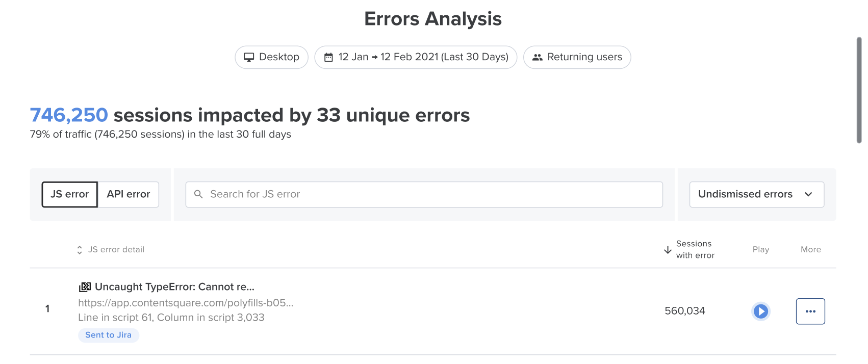Image resolution: width=868 pixels, height=364 pixels.
Task: Play session replay for error 1
Action: 760,311
